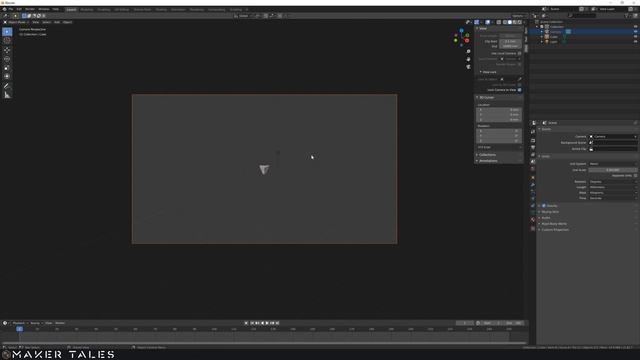Screen dimensions: 640x360
Task: Switch to rendered viewport shading
Action: [519, 22]
